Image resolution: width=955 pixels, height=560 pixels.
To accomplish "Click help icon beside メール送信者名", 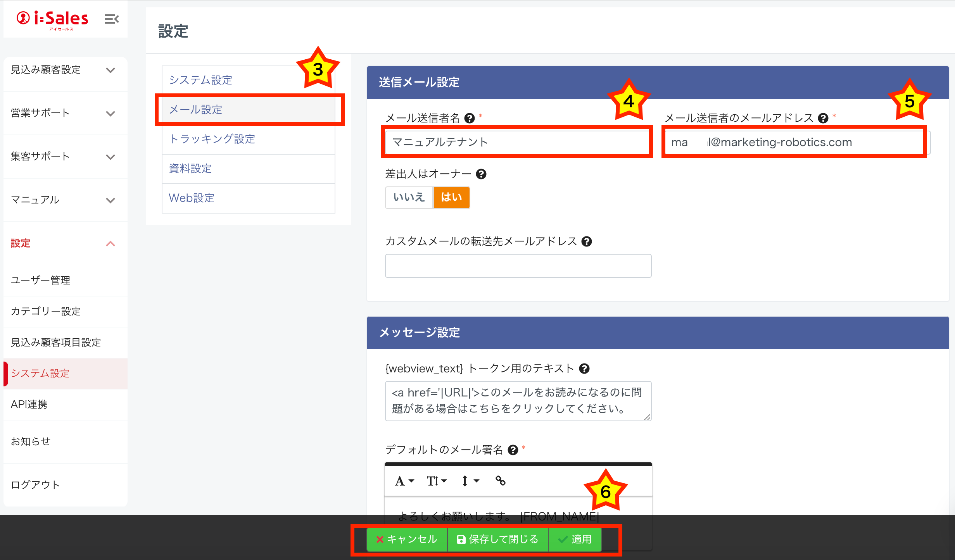I will 470,118.
